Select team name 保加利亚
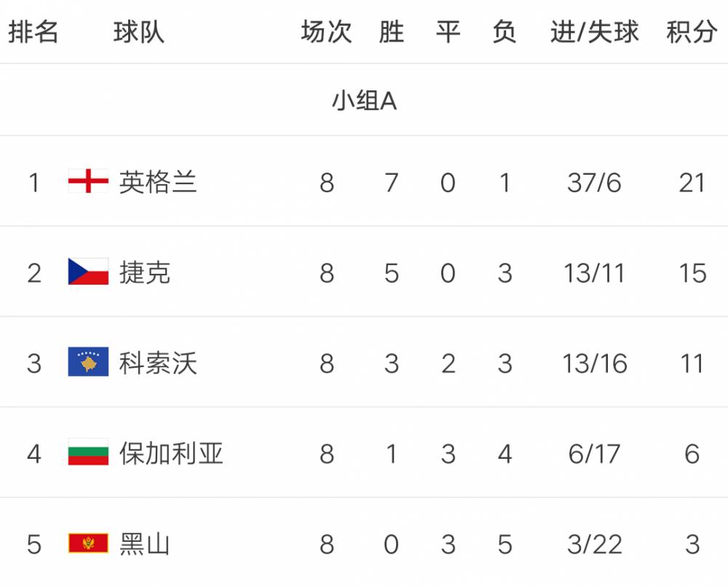Image resolution: width=728 pixels, height=587 pixels. [171, 453]
